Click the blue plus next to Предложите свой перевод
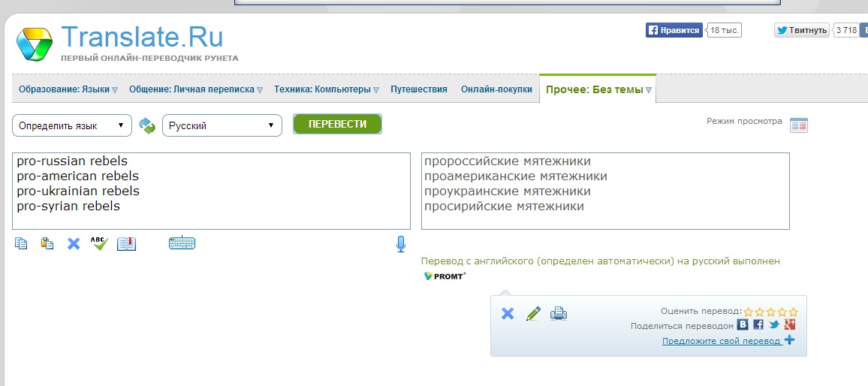Screen dimensions: 868x386 790,340
